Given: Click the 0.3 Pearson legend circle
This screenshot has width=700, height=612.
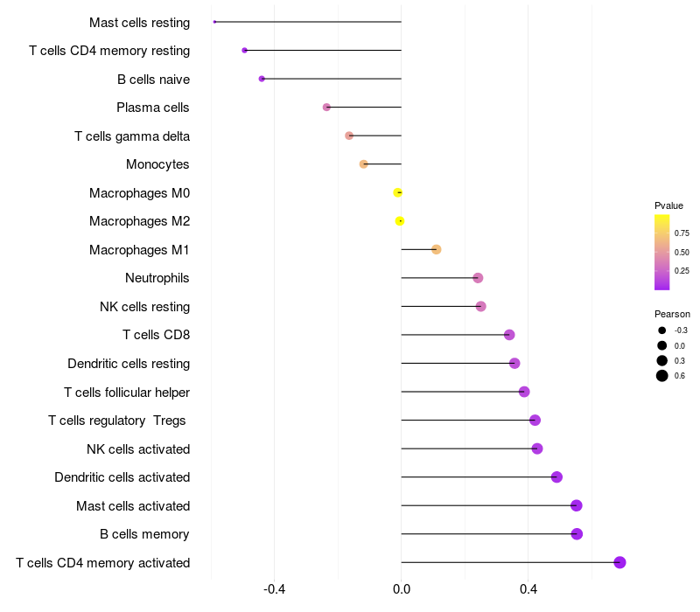Looking at the screenshot, I should [x=662, y=360].
